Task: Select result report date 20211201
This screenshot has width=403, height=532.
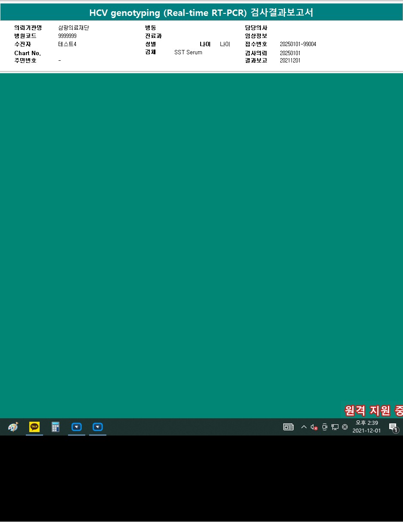Action: pyautogui.click(x=290, y=61)
